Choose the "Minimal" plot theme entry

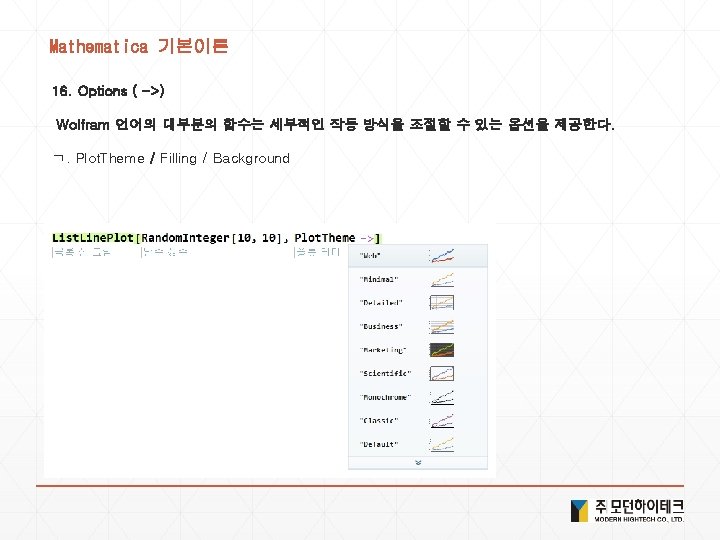click(x=418, y=279)
